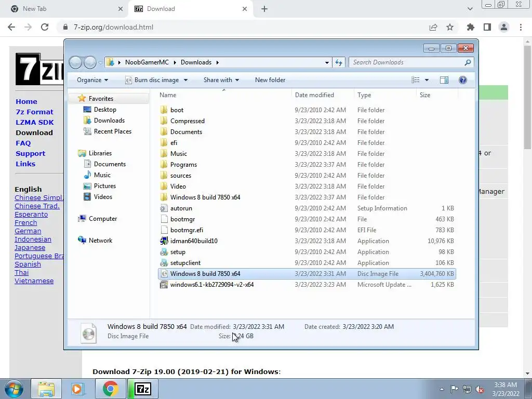Expand Burn disc image dropdown arrow

[185, 80]
